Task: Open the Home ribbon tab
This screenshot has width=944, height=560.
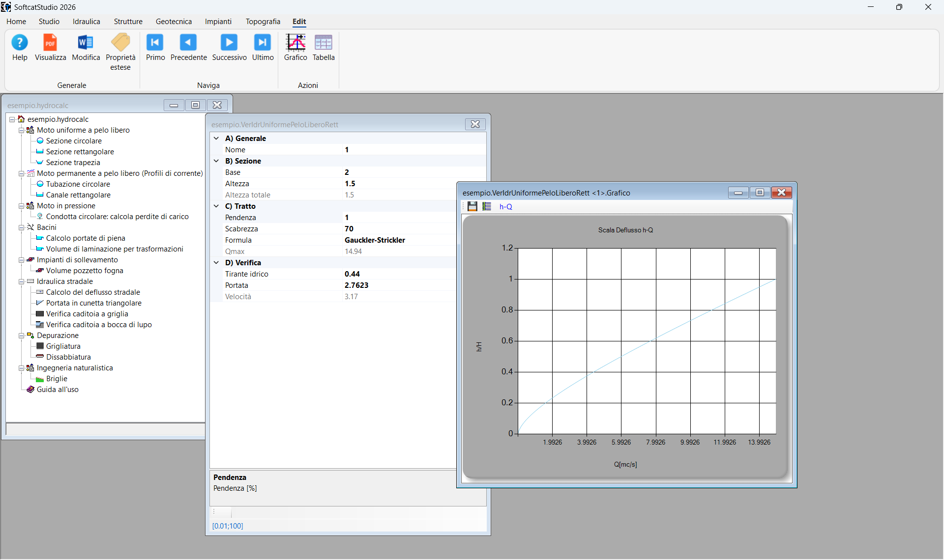Action: point(16,22)
